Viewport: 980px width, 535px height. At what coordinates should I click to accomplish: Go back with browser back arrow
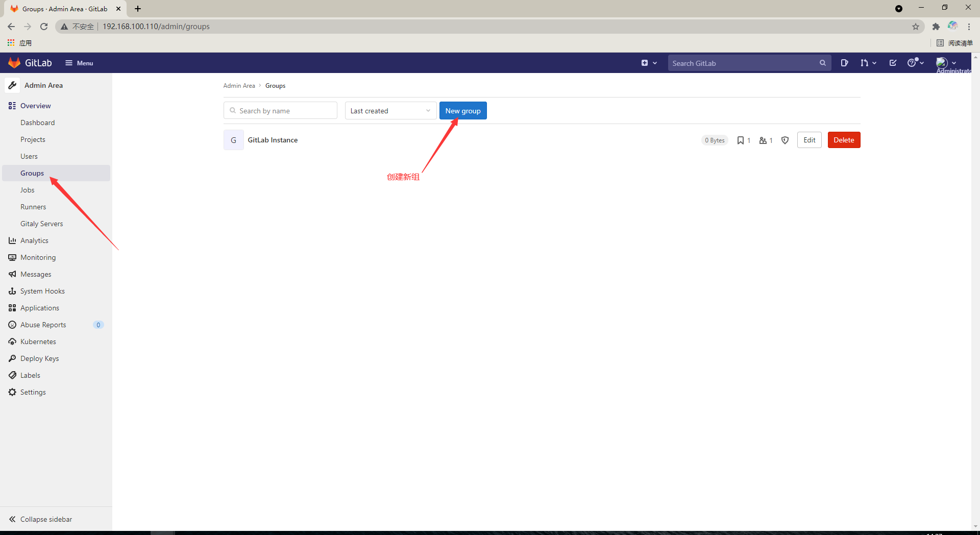click(11, 27)
